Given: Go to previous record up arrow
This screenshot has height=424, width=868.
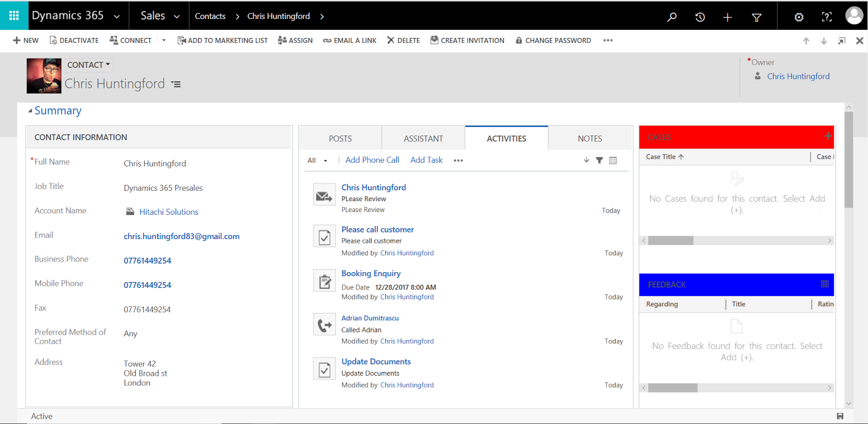Looking at the screenshot, I should 806,41.
